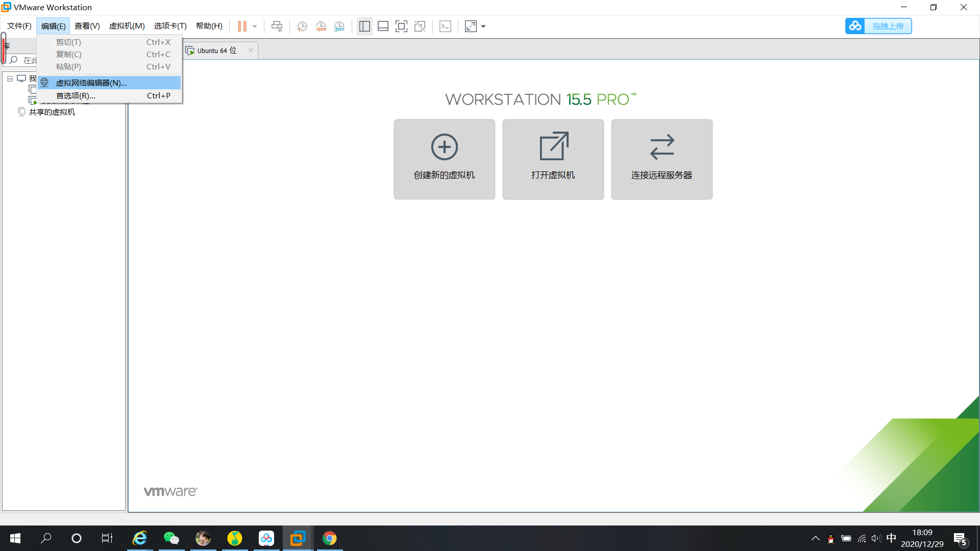Click the cloud upload 拖拽上传 button
The height and width of the screenshot is (551, 980).
click(878, 26)
